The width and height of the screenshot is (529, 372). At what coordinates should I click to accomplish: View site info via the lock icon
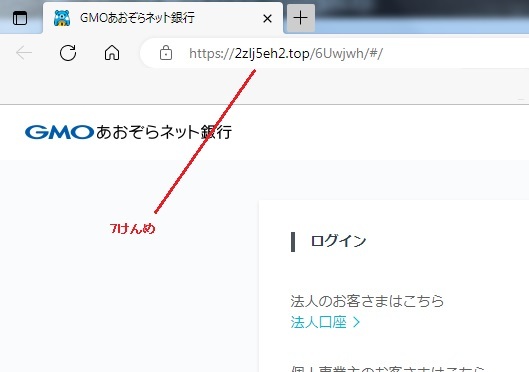[x=166, y=53]
